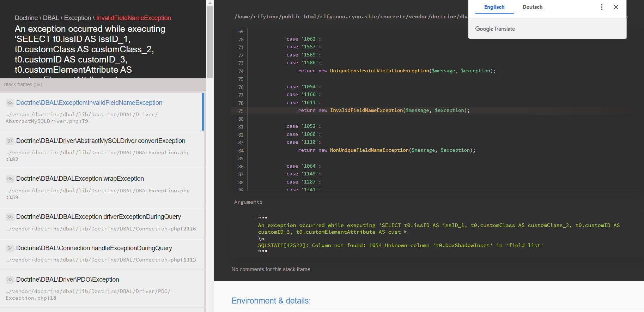
Task: Open stack frame 35 driverExceptionDuringQuery
Action: pos(98,217)
